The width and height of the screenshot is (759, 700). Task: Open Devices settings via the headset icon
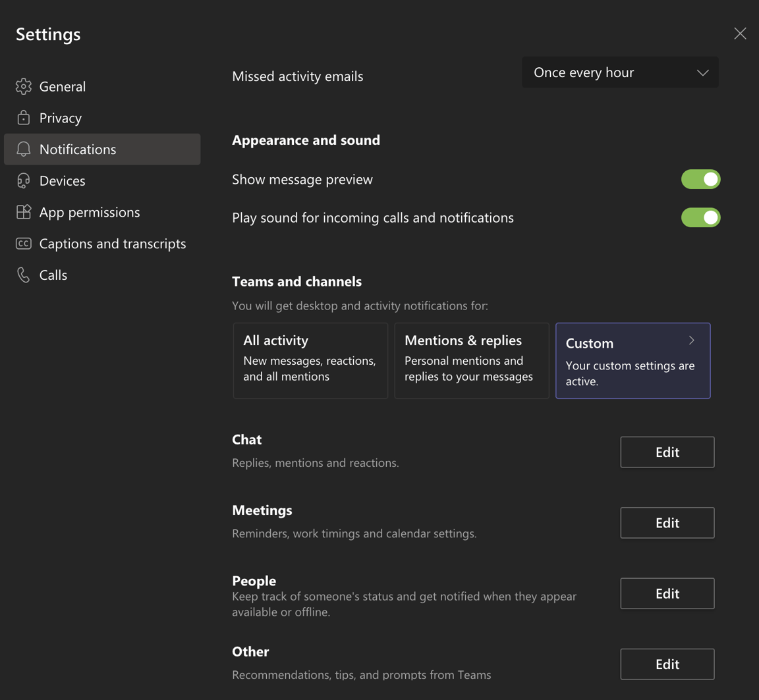[24, 180]
